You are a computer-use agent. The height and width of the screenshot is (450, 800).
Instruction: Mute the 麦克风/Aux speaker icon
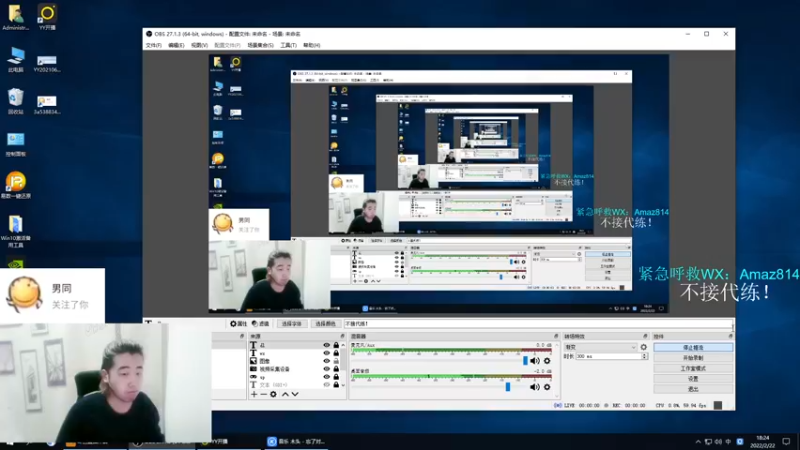[535, 361]
